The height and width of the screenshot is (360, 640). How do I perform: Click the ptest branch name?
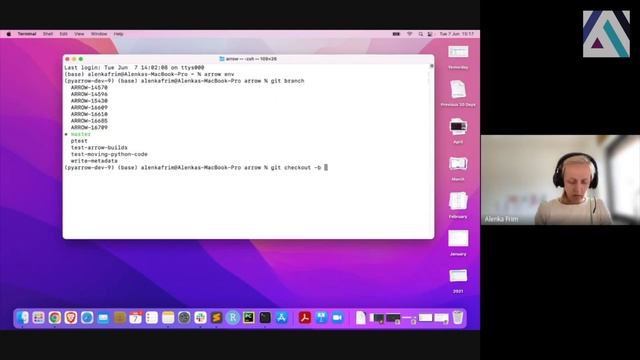(x=79, y=141)
